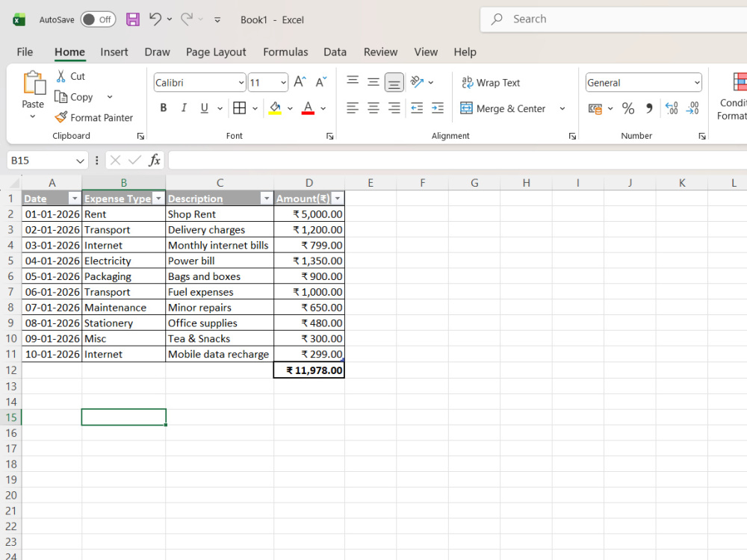Click Top Align icon
The image size is (747, 560).
pyautogui.click(x=353, y=82)
